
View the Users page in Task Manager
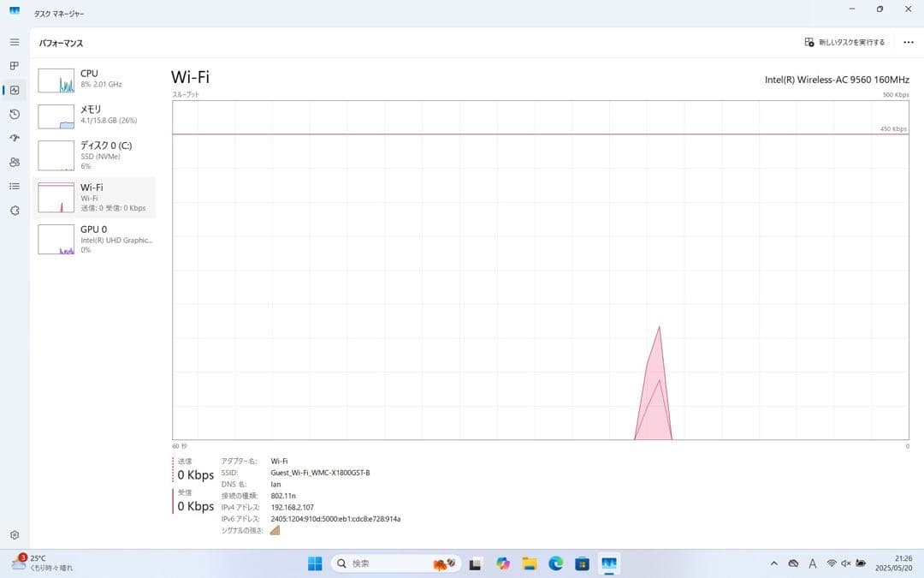(14, 162)
